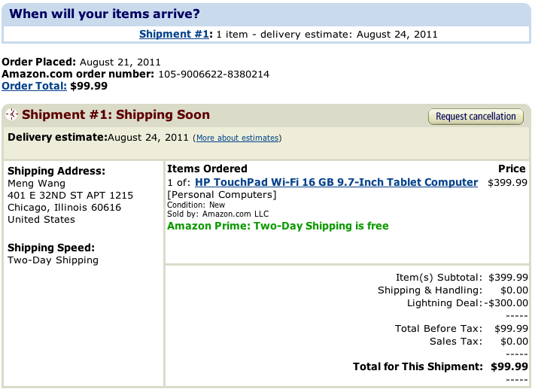Click the Price column header
Image resolution: width=535 pixels, height=392 pixels.
pyautogui.click(x=512, y=169)
